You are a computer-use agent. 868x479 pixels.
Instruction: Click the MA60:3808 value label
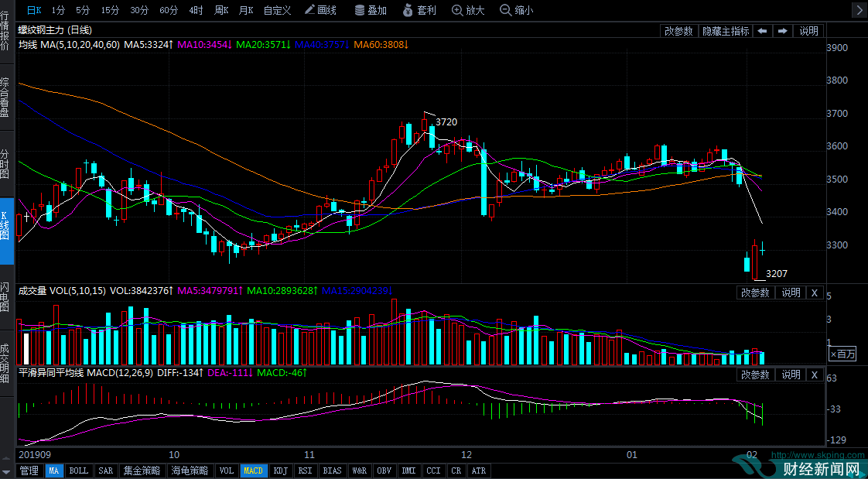point(381,45)
